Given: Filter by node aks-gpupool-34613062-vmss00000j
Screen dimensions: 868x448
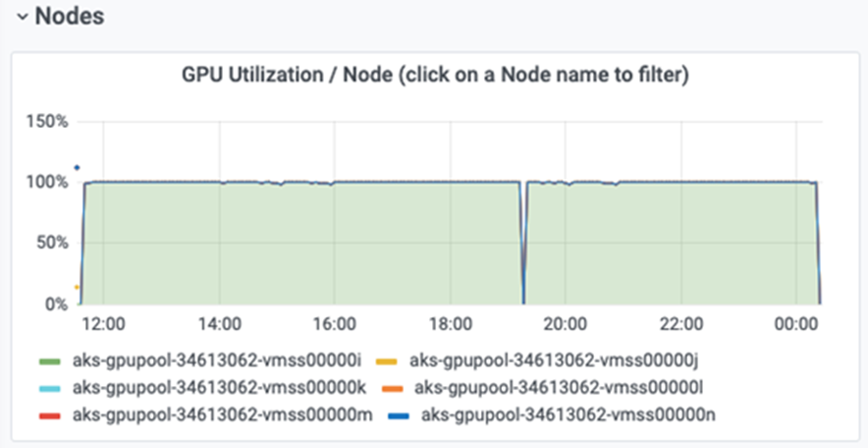Looking at the screenshot, I should [554, 362].
